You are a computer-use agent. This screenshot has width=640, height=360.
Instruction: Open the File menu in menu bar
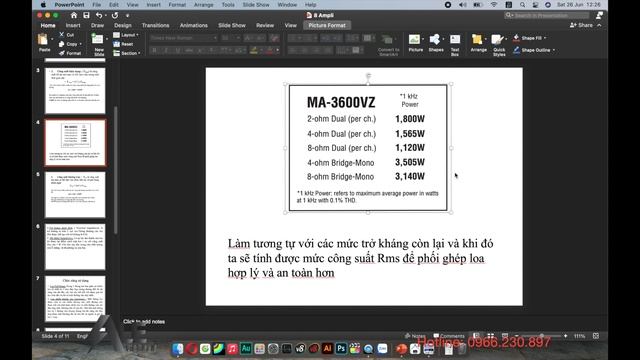click(x=97, y=5)
